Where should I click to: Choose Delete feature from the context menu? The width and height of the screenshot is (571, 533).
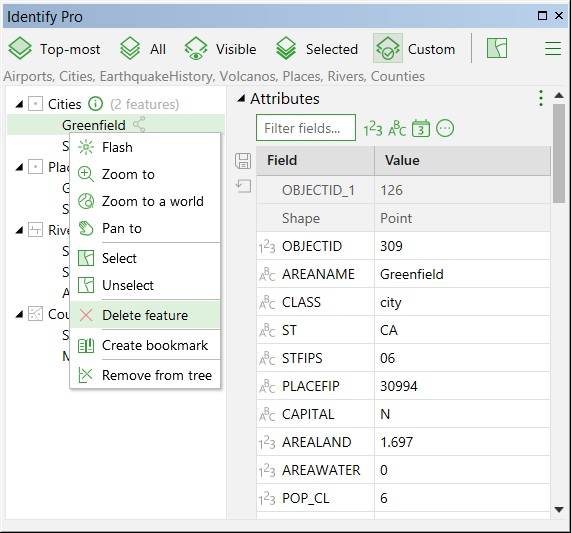point(145,315)
